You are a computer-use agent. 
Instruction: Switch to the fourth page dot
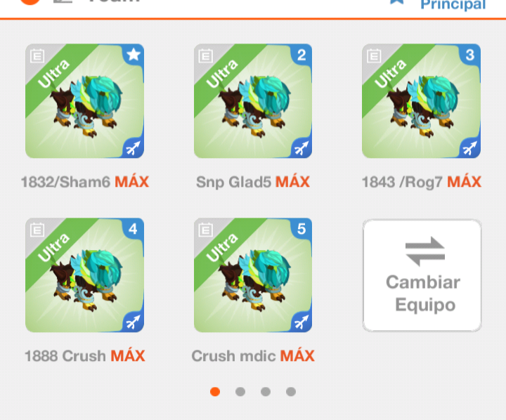[x=291, y=392]
